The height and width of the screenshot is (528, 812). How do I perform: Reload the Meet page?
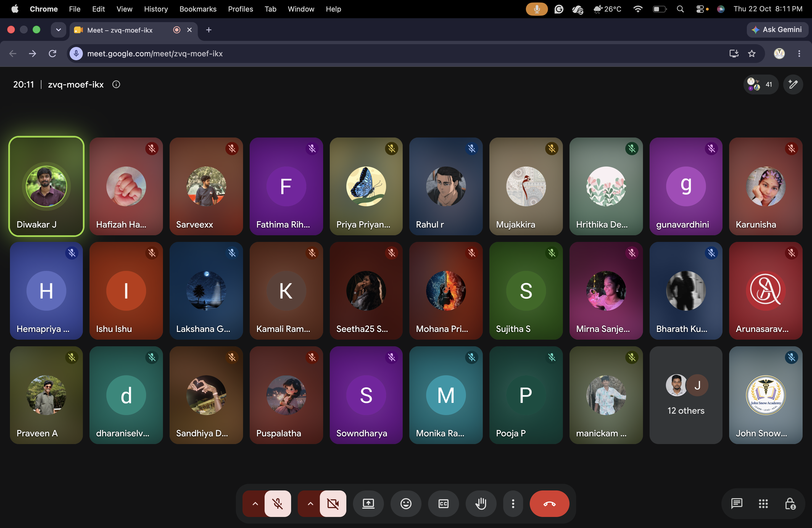52,54
